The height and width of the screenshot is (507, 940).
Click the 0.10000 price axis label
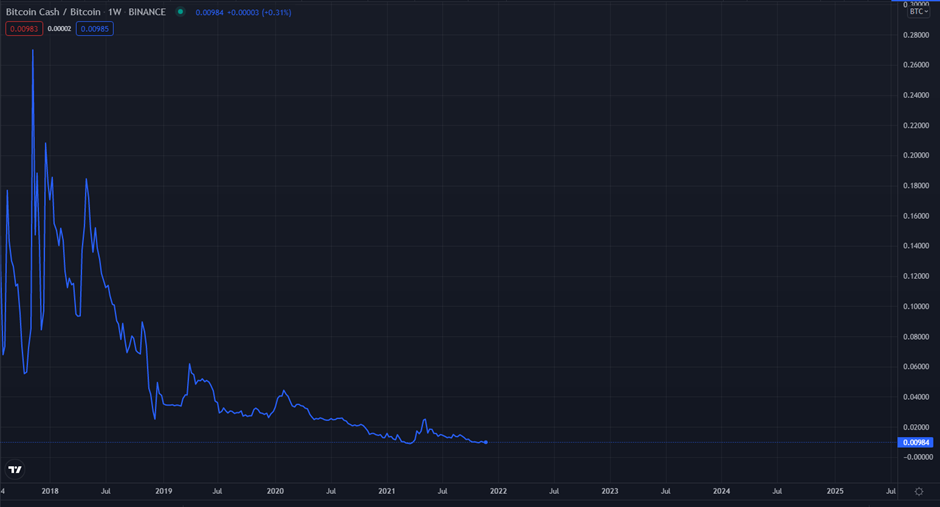point(916,306)
